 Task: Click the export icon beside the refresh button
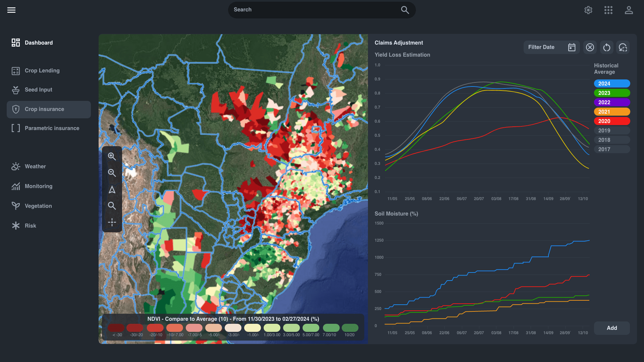(623, 47)
